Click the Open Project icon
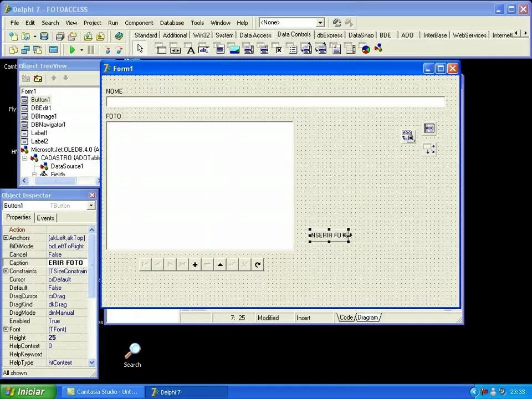The image size is (532, 399). tap(72, 36)
